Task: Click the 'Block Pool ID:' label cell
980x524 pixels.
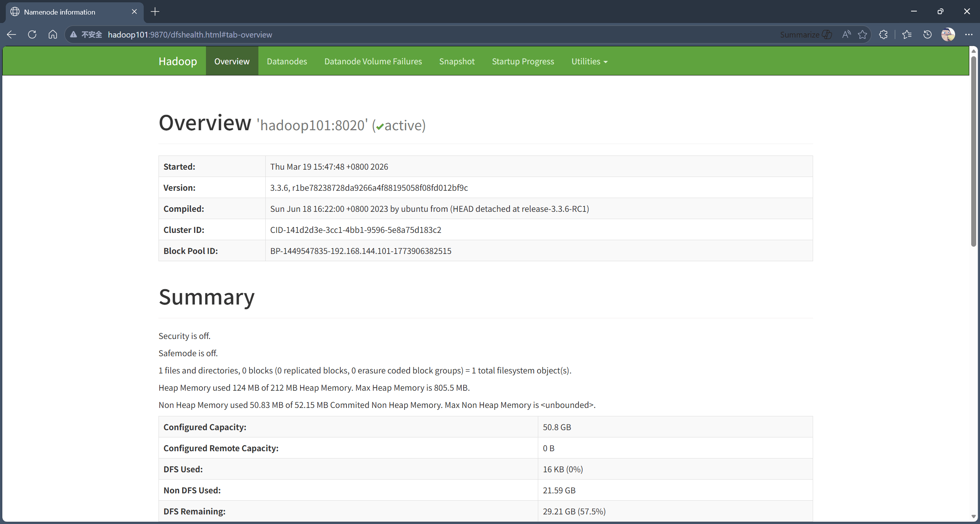Action: click(212, 251)
